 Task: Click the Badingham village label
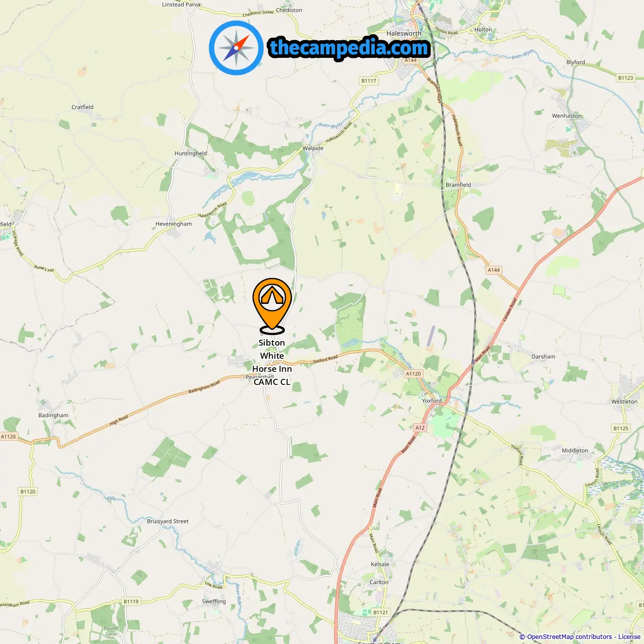coord(53,416)
